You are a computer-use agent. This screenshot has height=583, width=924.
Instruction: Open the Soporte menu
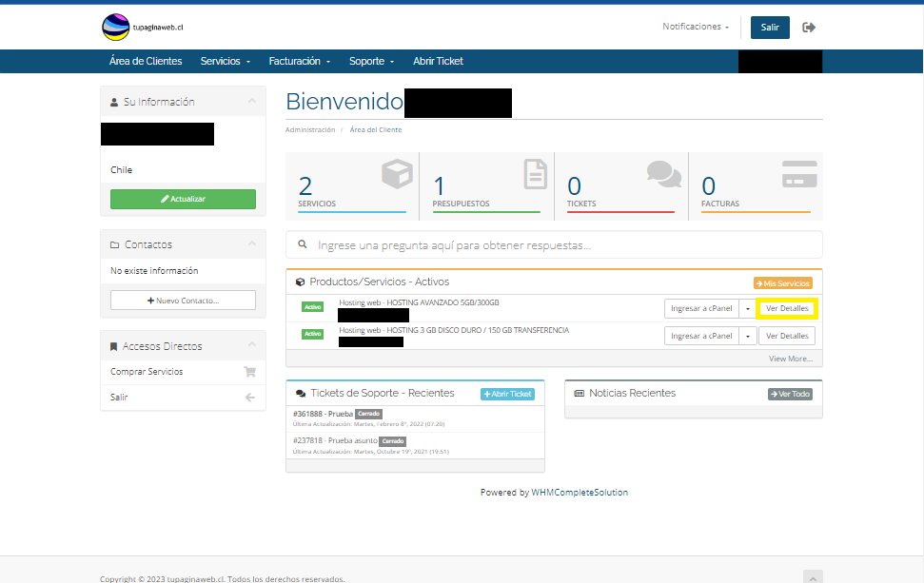pos(371,61)
